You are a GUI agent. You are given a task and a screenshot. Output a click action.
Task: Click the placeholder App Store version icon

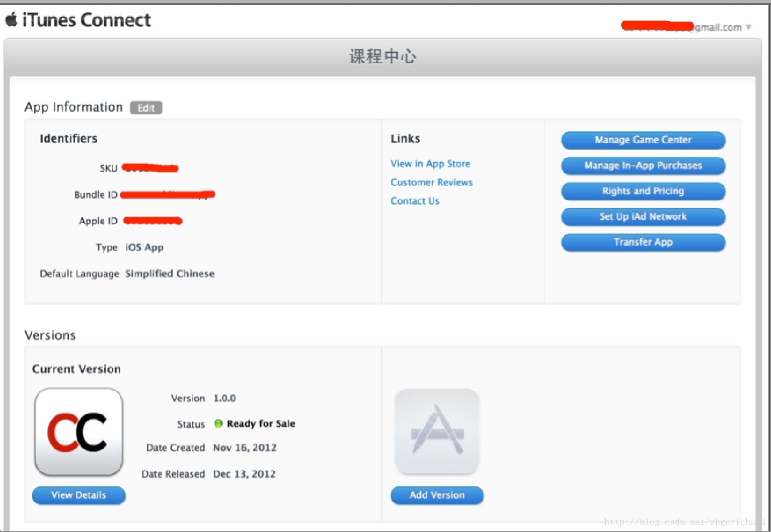click(437, 431)
